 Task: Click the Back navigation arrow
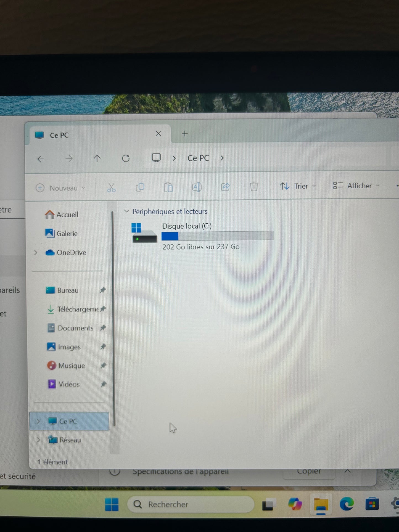[x=41, y=159]
